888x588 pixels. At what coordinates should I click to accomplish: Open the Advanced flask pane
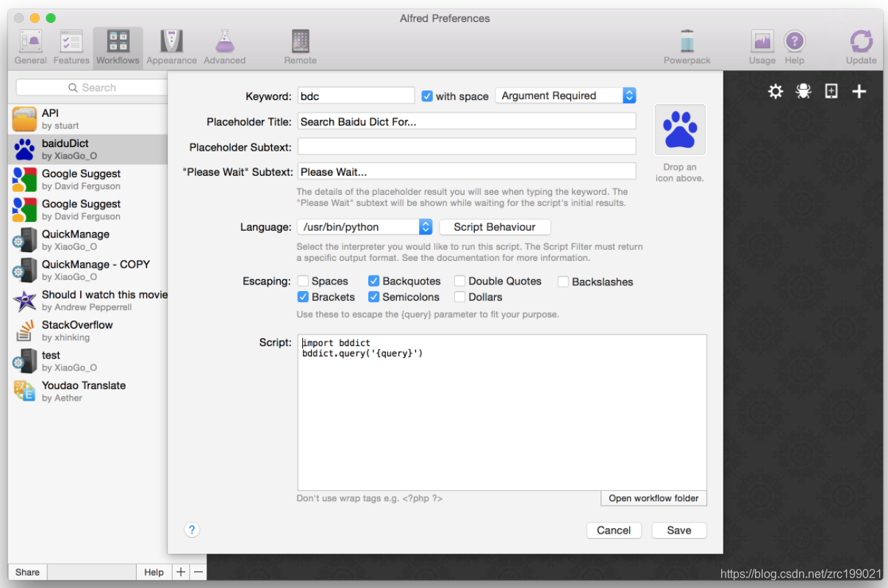pyautogui.click(x=224, y=48)
